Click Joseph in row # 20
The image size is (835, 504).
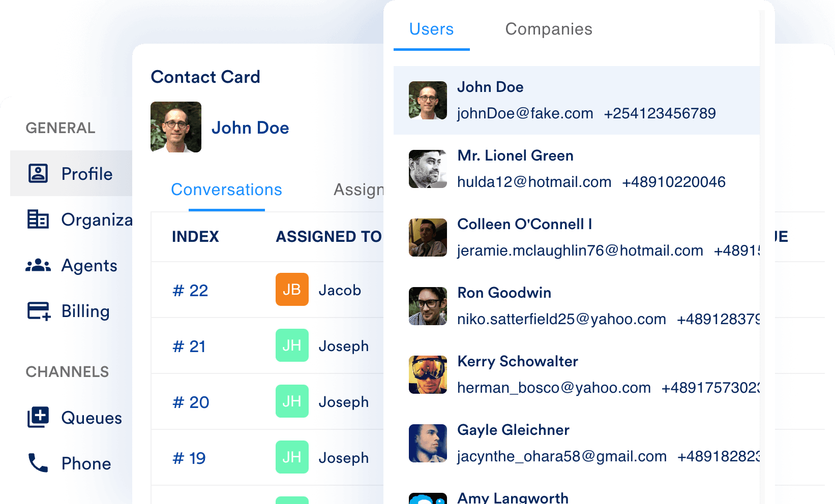[343, 402]
